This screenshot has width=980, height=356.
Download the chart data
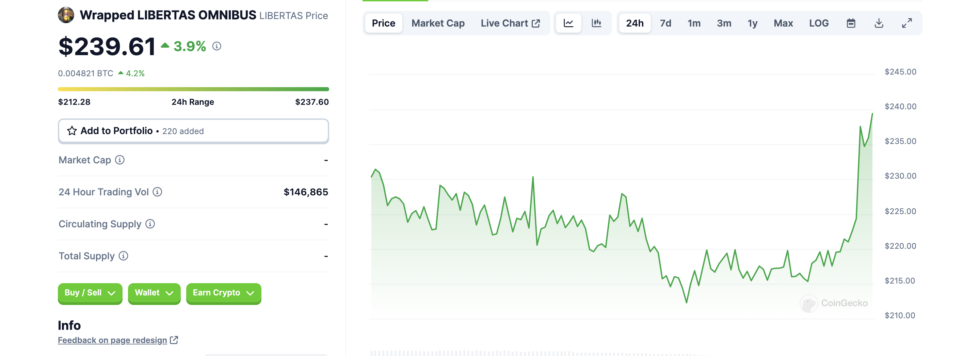(x=879, y=23)
